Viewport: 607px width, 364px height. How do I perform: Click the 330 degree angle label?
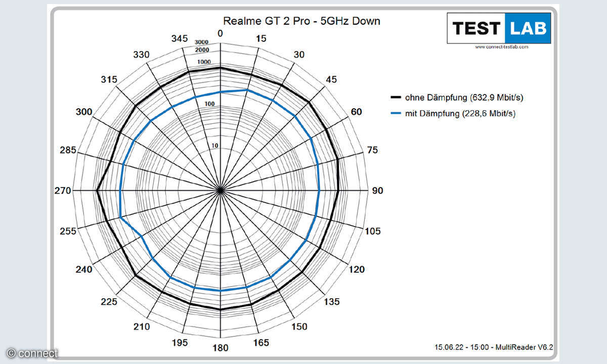pos(141,55)
